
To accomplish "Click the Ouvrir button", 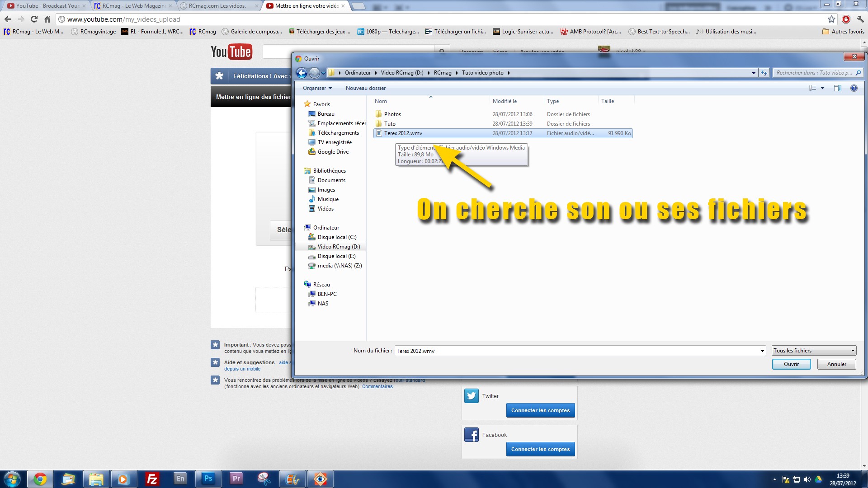I will coord(791,364).
